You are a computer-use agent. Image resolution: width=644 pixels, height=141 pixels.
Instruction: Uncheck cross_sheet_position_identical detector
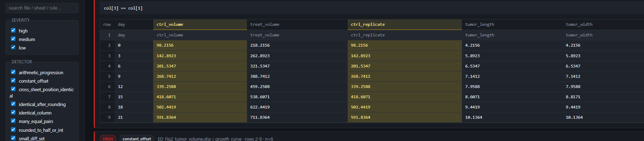tap(13, 89)
